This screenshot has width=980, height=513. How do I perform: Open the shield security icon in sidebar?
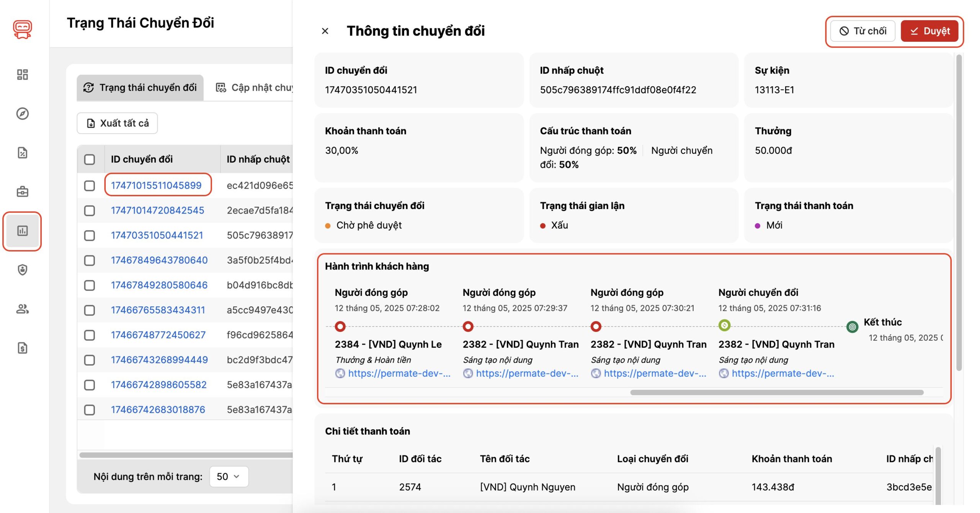pos(22,270)
